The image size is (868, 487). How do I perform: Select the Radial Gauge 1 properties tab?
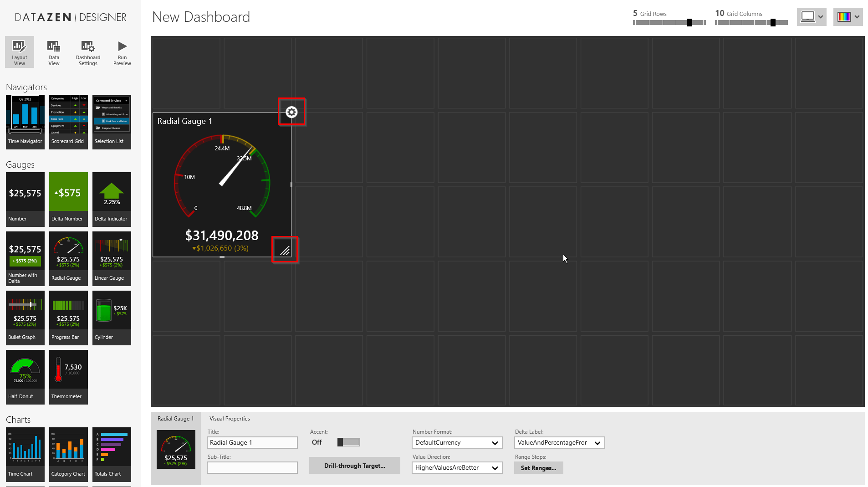175,419
